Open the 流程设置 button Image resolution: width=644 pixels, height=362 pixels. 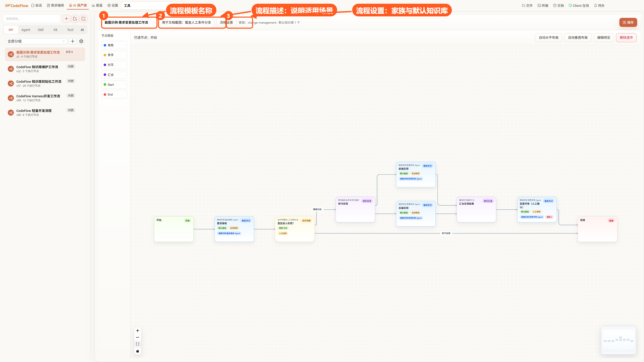(226, 23)
